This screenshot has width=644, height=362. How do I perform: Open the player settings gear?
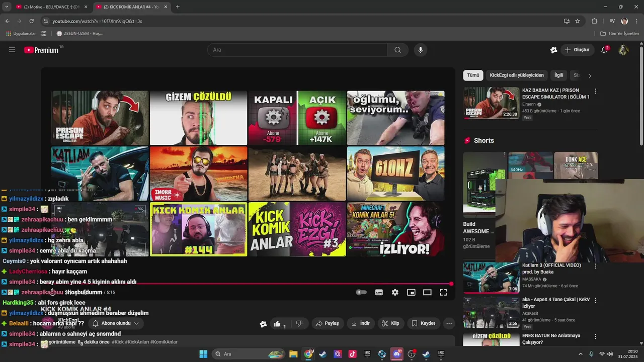click(395, 292)
